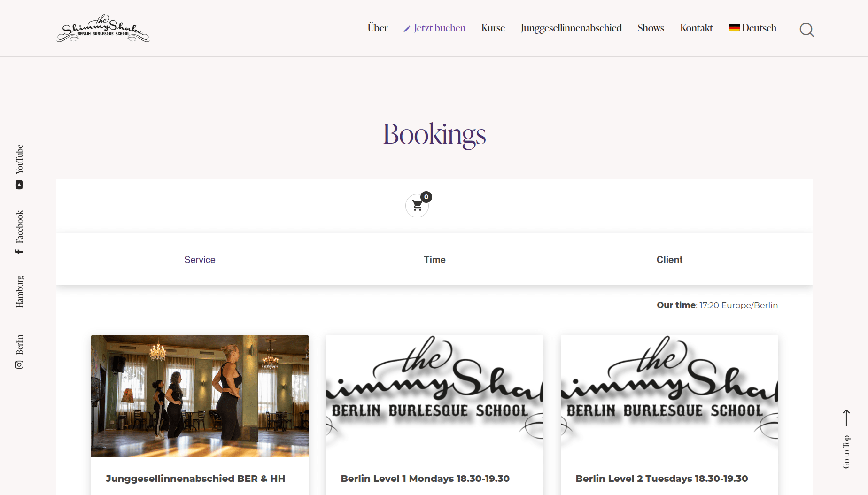Open the Facebook sidebar link
The height and width of the screenshot is (495, 868).
coord(19,232)
